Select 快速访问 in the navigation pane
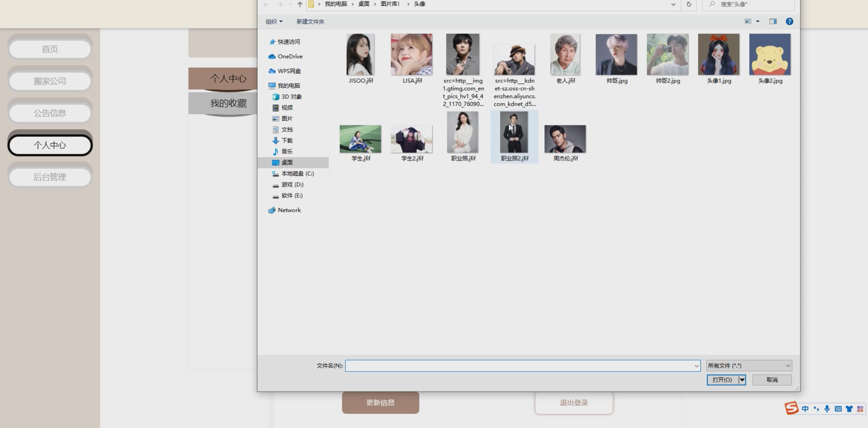Screen dimensions: 868x428 284,42
